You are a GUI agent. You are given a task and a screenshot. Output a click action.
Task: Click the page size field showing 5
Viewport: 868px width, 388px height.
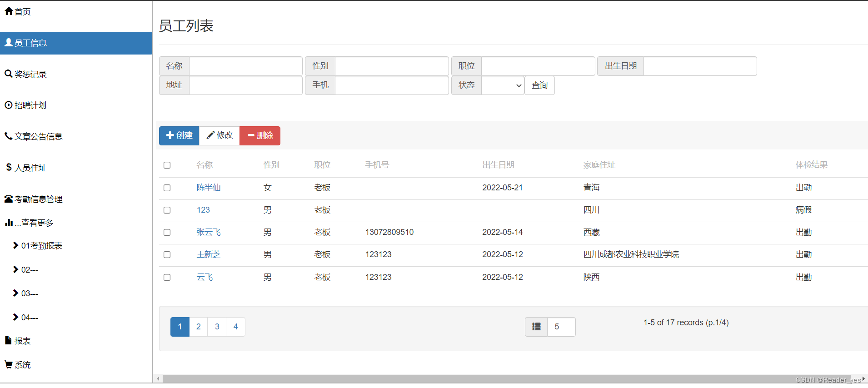[562, 327]
